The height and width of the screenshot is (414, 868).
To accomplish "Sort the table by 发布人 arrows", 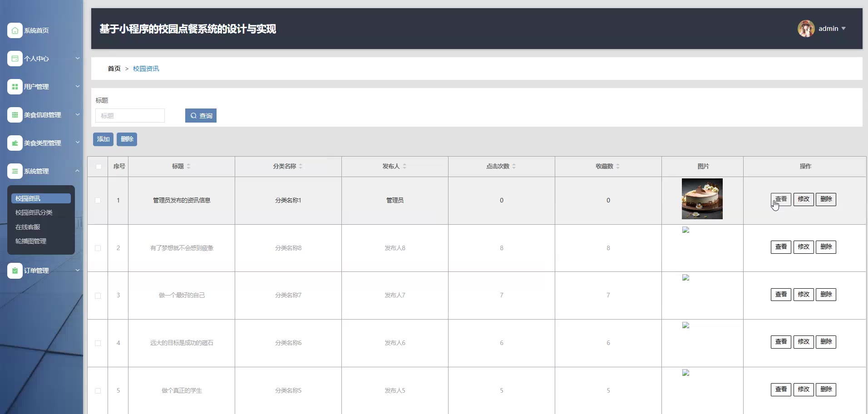I will tap(404, 167).
